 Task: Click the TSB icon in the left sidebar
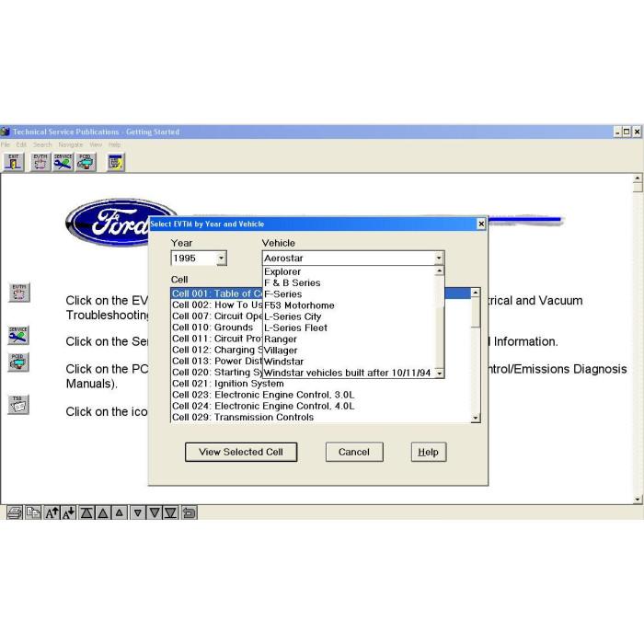coord(18,405)
